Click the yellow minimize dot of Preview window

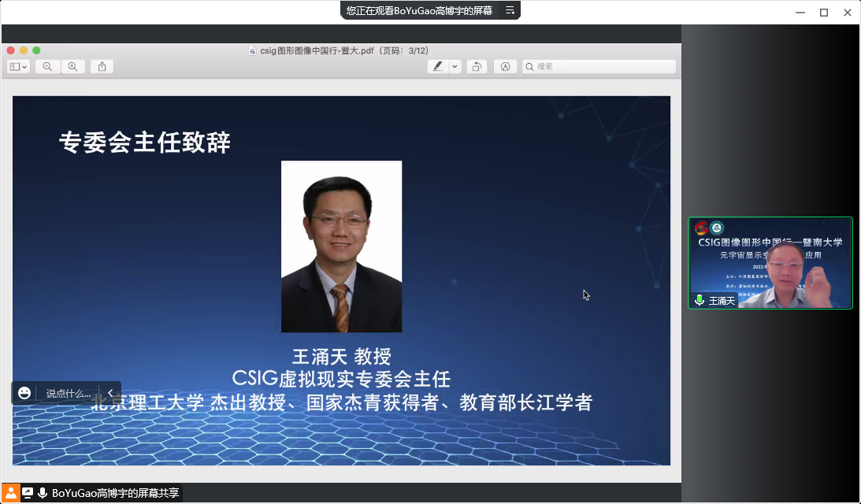[x=24, y=50]
